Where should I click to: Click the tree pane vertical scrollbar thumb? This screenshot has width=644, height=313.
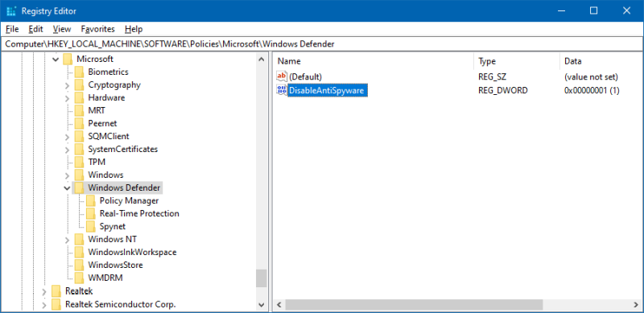(261, 278)
